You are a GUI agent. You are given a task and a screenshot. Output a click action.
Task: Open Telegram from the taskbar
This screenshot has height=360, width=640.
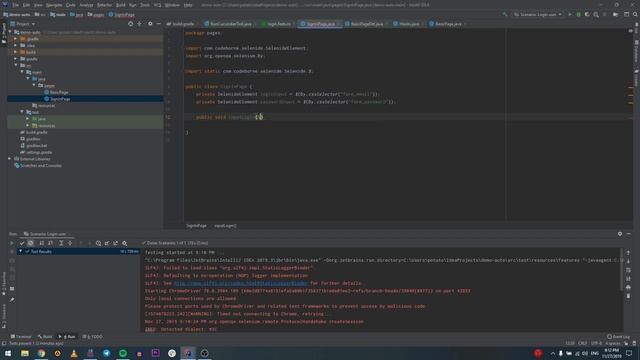click(107, 353)
